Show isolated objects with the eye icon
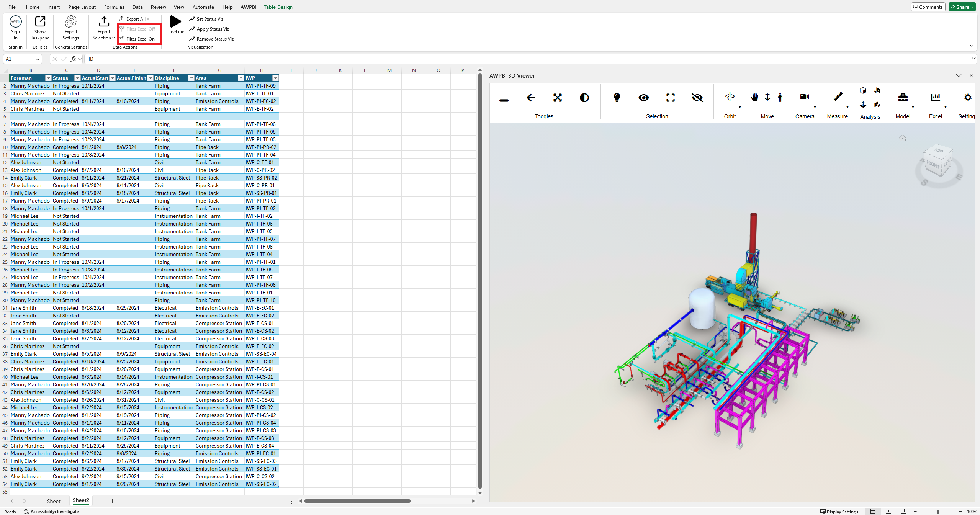The image size is (980, 515). pos(644,98)
